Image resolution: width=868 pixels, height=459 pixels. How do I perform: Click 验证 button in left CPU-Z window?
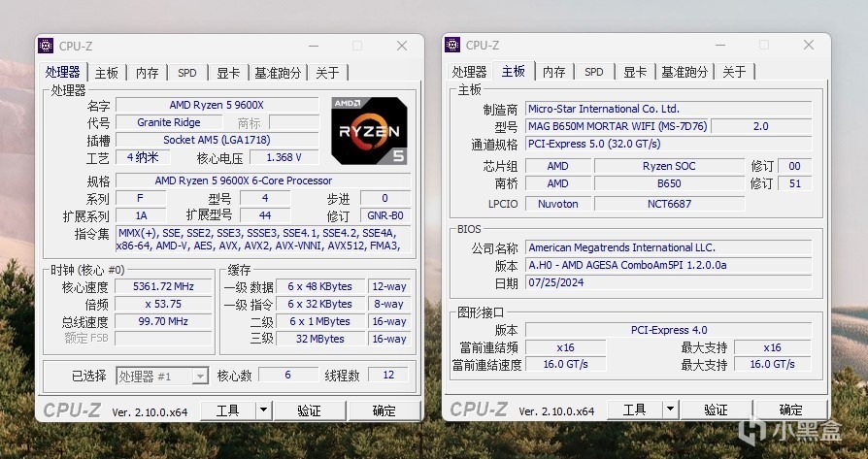(x=310, y=410)
